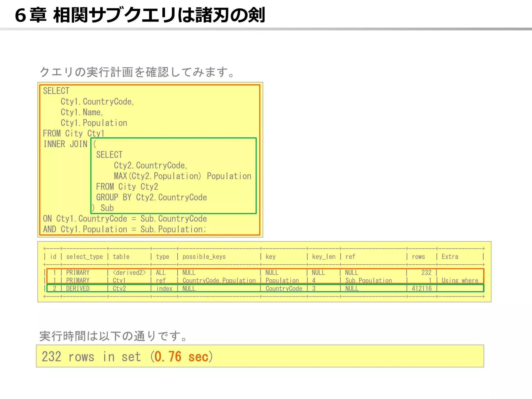Click the Using where cell
This screenshot has height=399, width=532.
460,281
